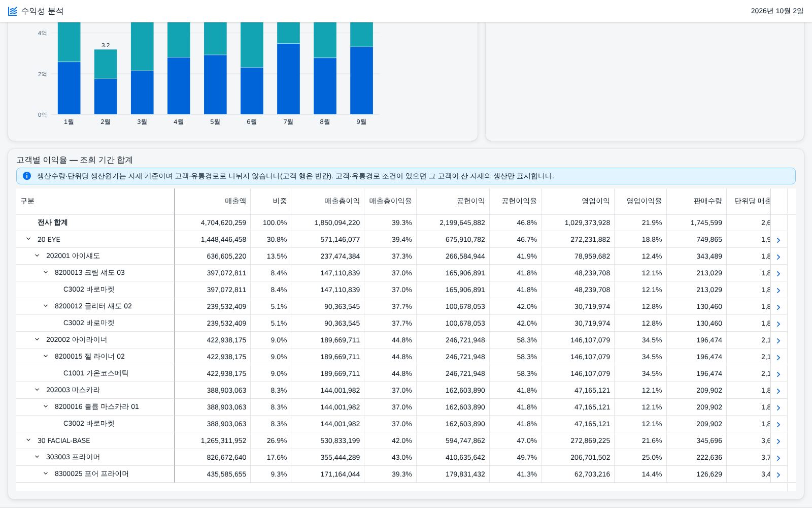
Task: Open detail arrow for C1001 가온코스메틱 row
Action: (x=779, y=374)
